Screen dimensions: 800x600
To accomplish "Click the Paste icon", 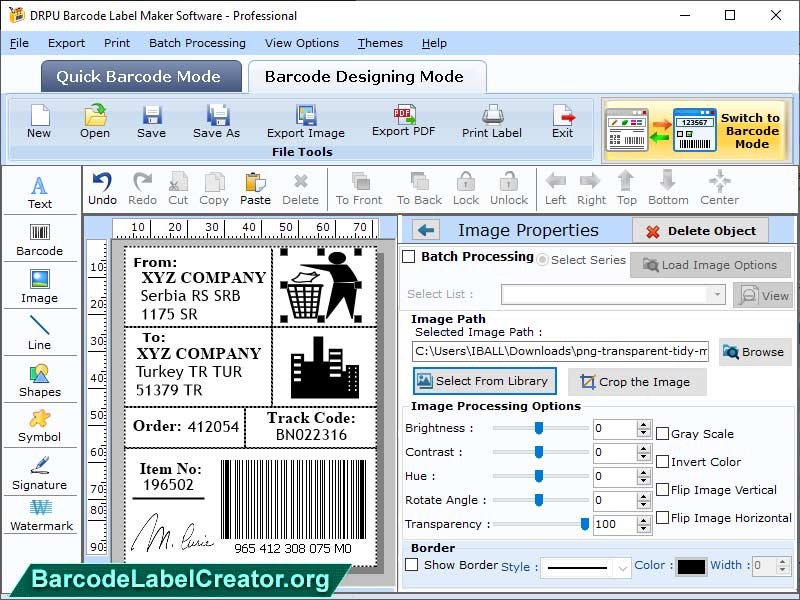I will [x=255, y=189].
